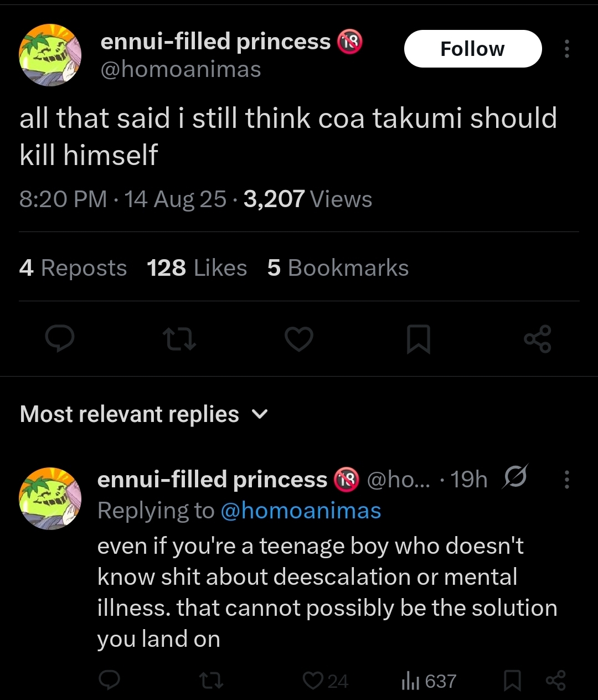The width and height of the screenshot is (598, 700).
Task: Reply to the main post
Action: point(59,339)
